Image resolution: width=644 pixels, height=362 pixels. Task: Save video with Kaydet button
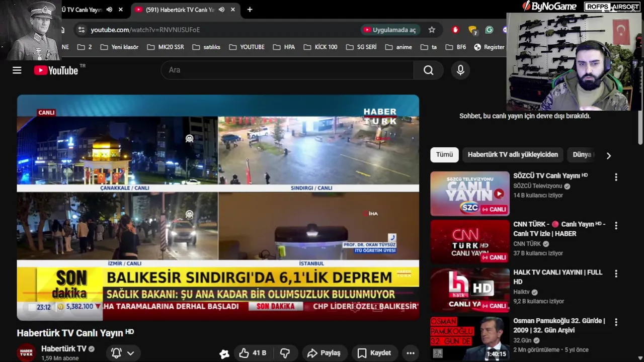374,353
